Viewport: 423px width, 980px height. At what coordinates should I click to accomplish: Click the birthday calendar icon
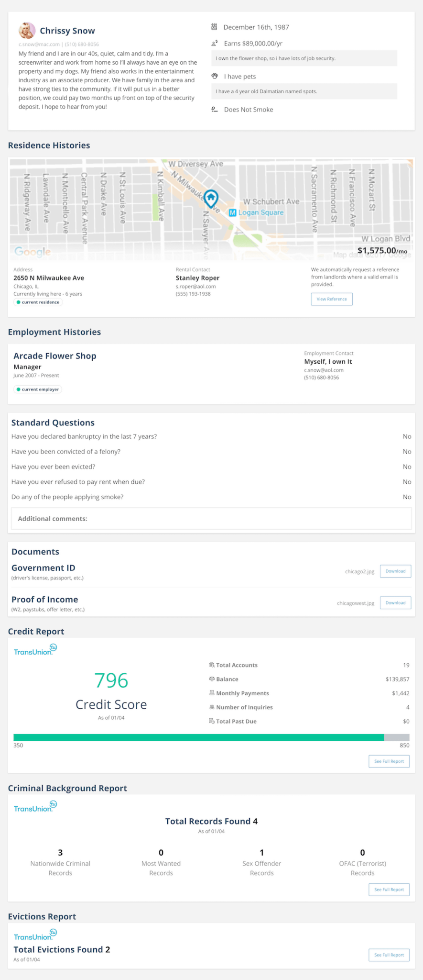215,27
